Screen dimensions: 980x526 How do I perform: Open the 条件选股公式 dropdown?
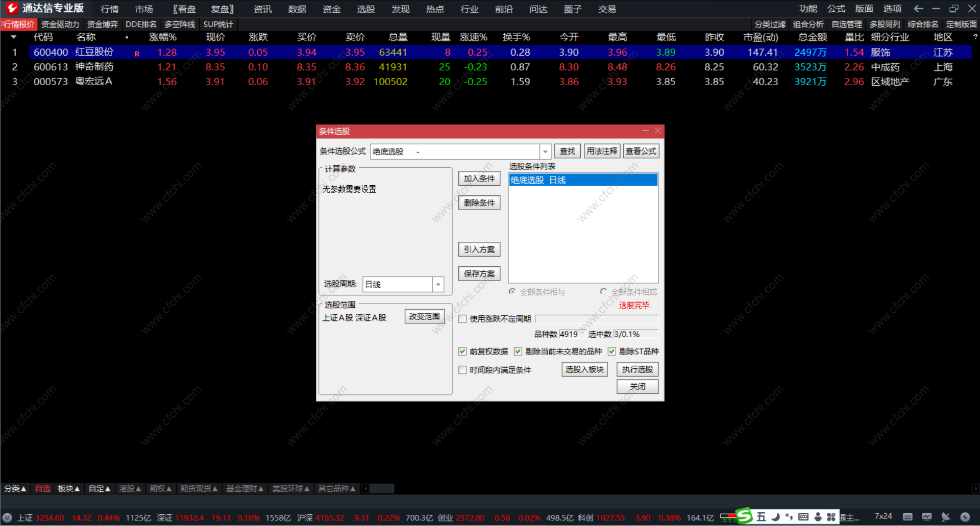tap(545, 151)
